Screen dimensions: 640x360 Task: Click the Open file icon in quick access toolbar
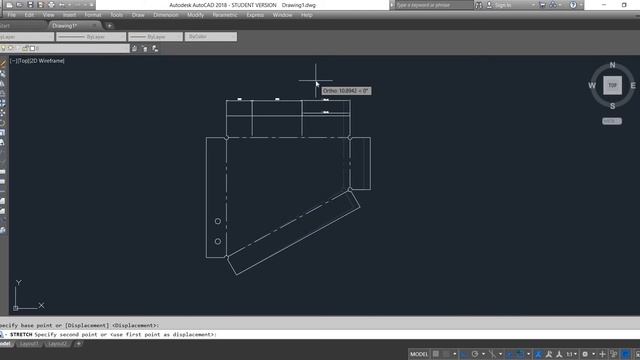pyautogui.click(x=19, y=5)
